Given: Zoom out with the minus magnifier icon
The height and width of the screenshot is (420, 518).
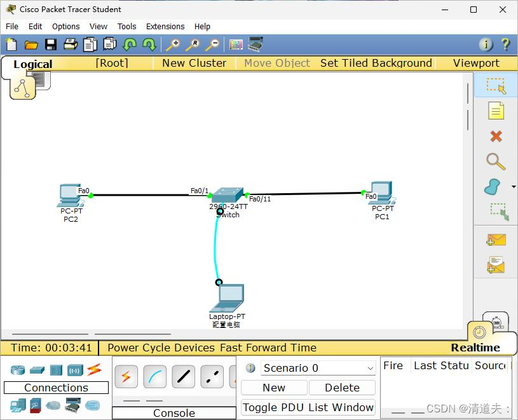Looking at the screenshot, I should [212, 44].
